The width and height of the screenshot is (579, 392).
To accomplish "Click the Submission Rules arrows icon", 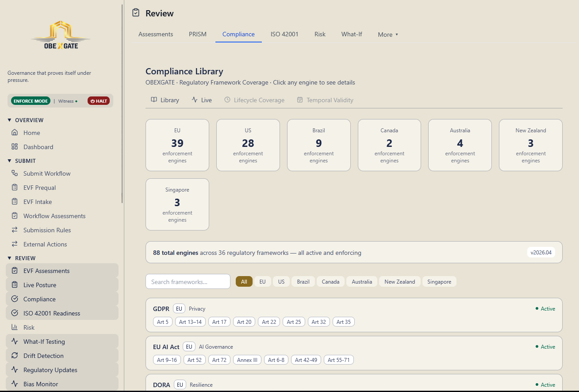I will click(x=15, y=230).
